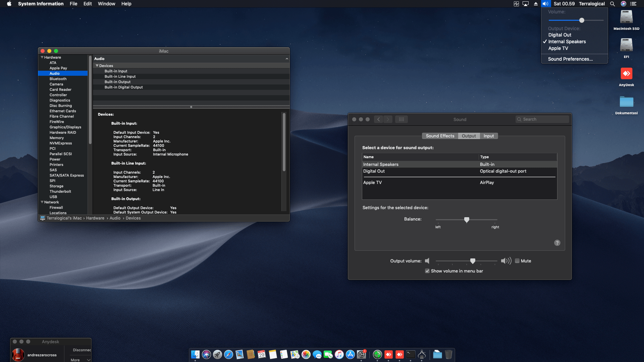Open the Trash from the Dock

448,355
